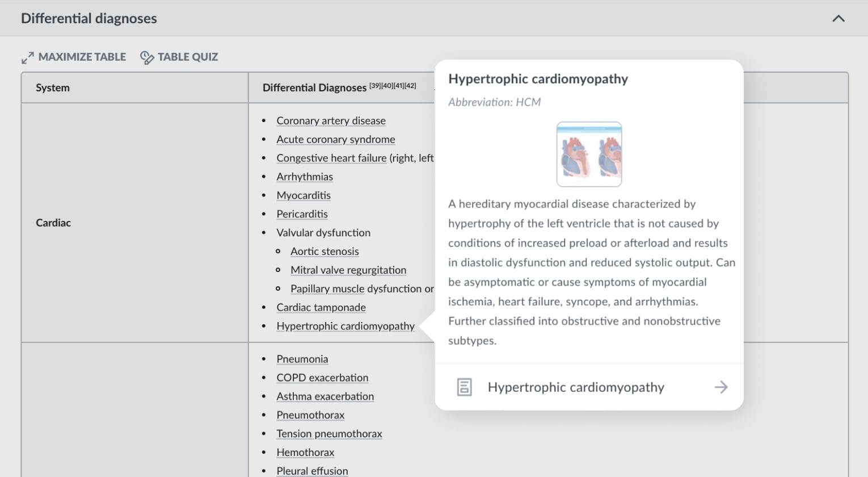
Task: Select the Pericarditis entry
Action: pyautogui.click(x=302, y=214)
